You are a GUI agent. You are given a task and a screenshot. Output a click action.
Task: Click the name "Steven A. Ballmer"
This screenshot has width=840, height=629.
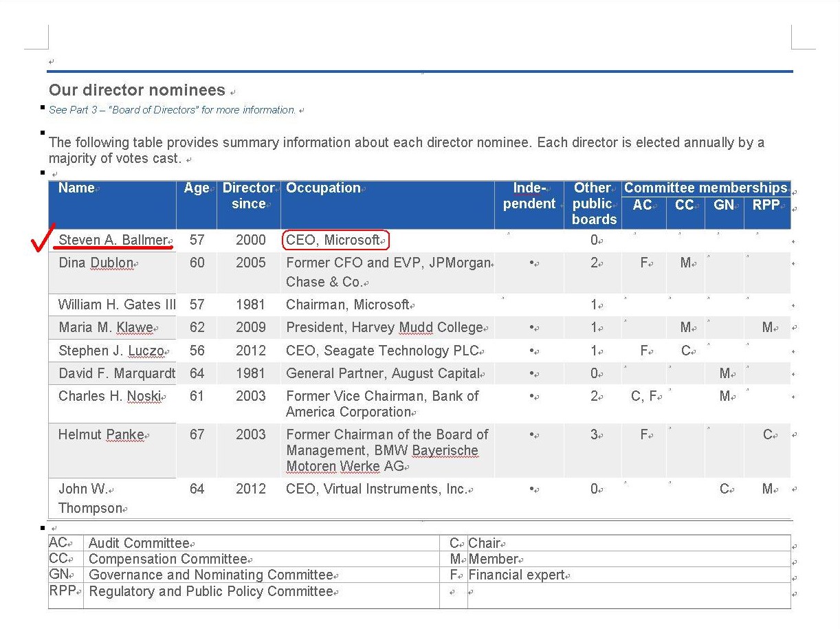tap(113, 240)
